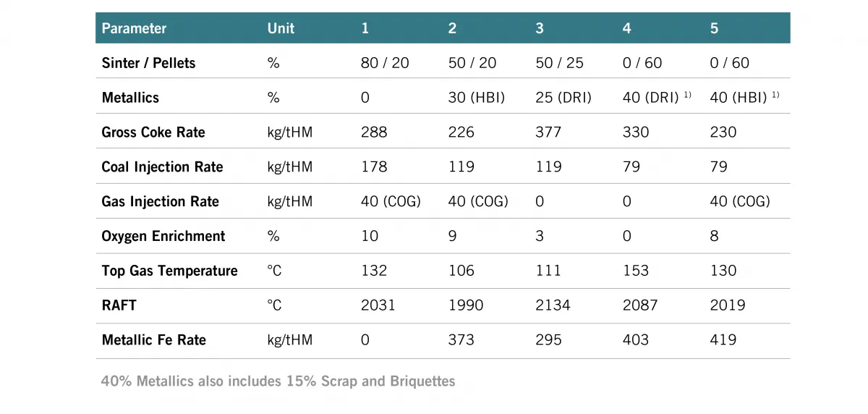
Task: Select the RAFT row label
Action: (x=119, y=305)
